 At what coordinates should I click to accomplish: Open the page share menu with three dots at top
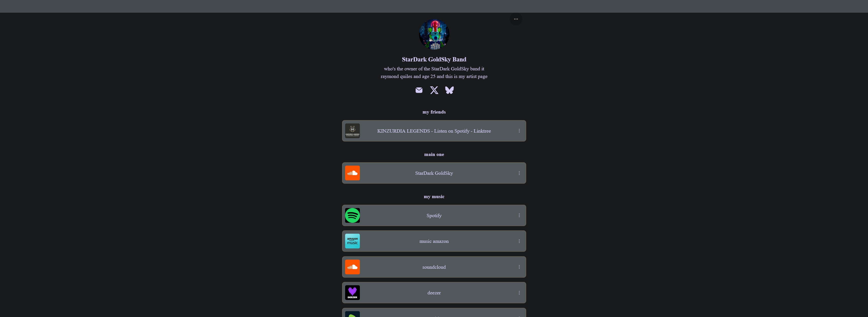click(x=516, y=19)
